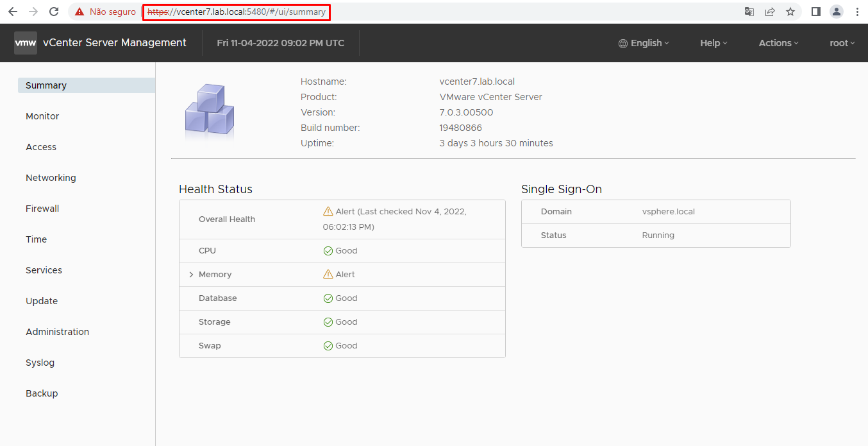Open the Services page
The width and height of the screenshot is (868, 446).
44,270
